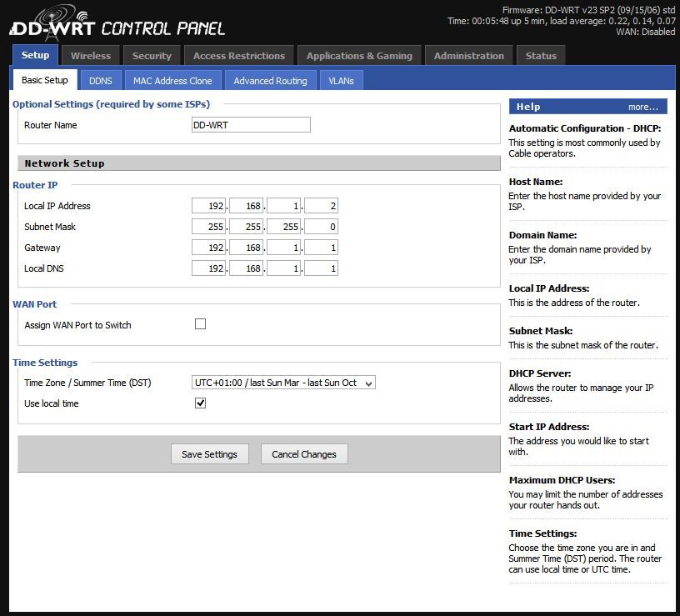Click the 'WAN: Disabled' status text
680x616 pixels.
point(645,32)
